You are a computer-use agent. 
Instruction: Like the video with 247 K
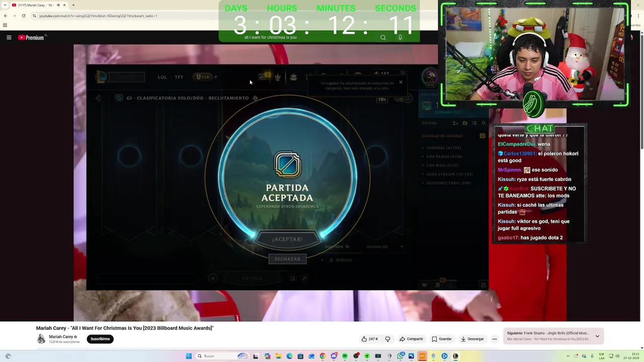click(369, 339)
